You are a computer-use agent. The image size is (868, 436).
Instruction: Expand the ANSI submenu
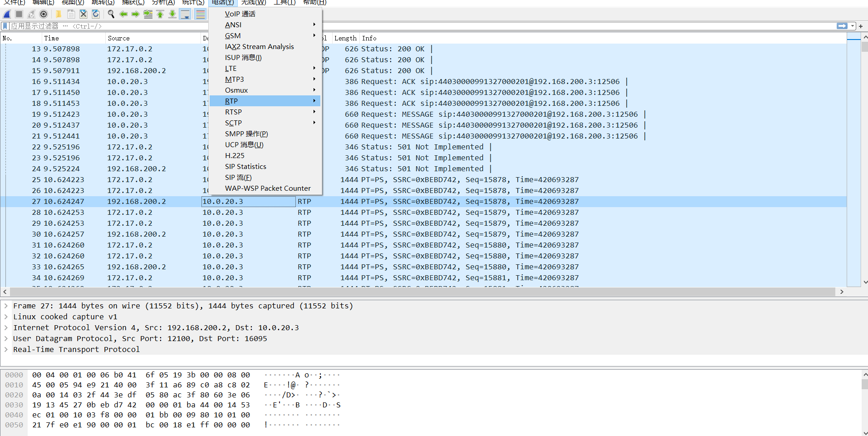pos(265,25)
